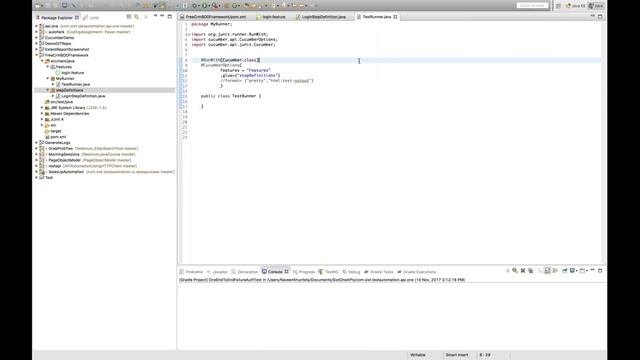Viewport: 640px width, 360px height.
Task: Open the TestNG view tab
Action: (x=329, y=272)
